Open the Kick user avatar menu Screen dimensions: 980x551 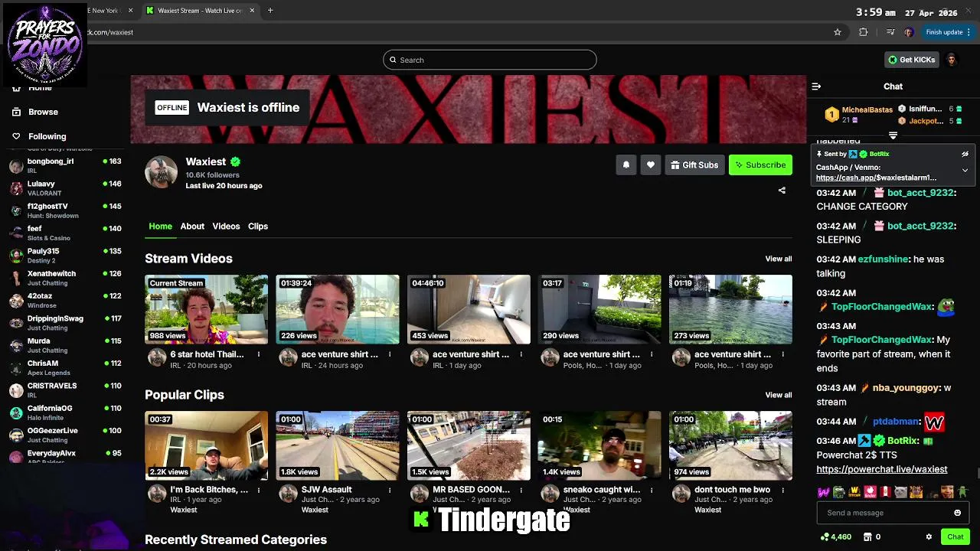tap(952, 60)
